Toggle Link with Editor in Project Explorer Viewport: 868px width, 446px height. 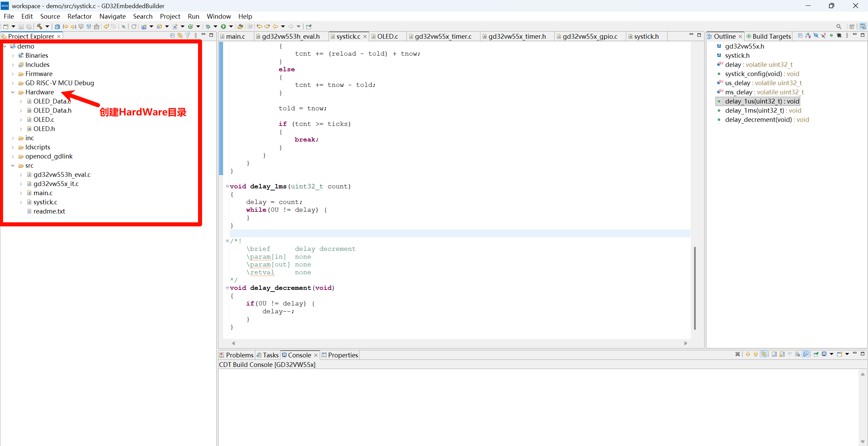(180, 36)
